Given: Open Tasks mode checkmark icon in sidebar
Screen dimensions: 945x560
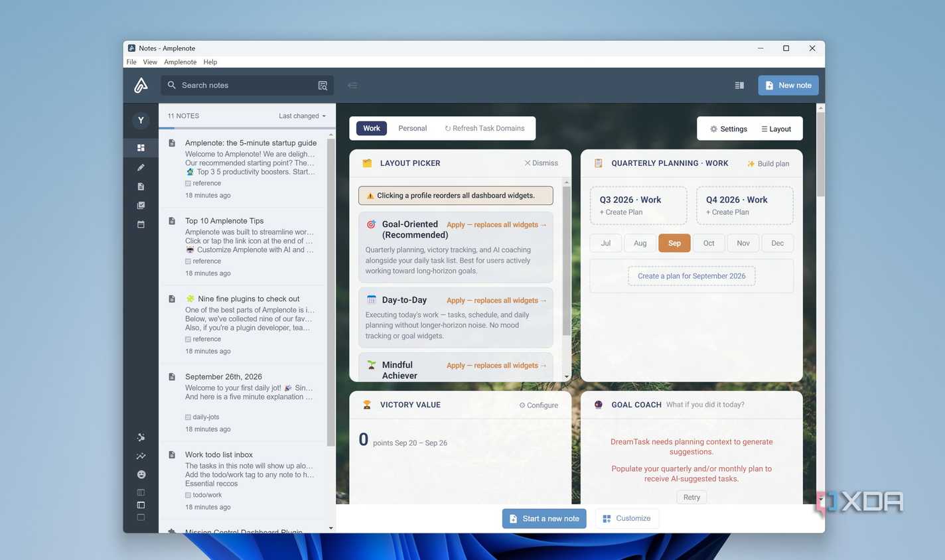Looking at the screenshot, I should coord(141,206).
